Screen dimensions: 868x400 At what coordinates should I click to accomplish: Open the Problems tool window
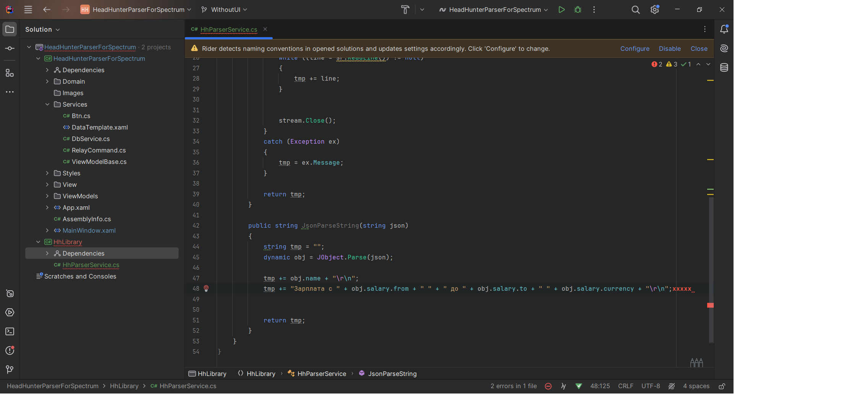click(10, 350)
